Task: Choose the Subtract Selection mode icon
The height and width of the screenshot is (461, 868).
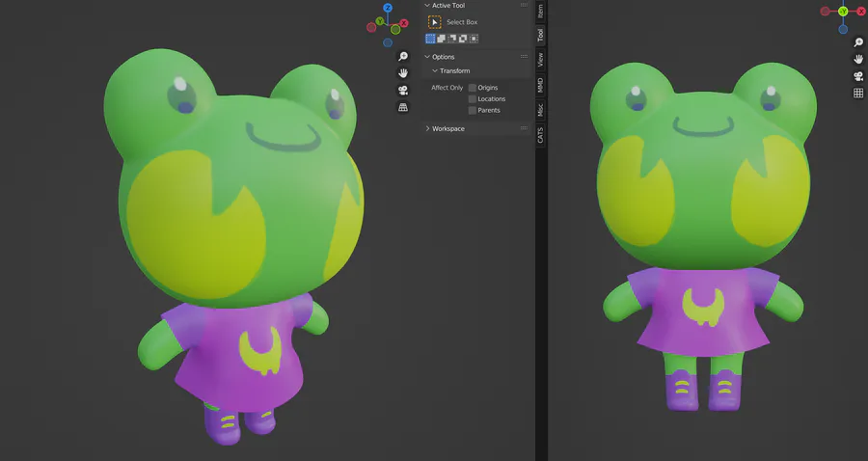Action: [451, 39]
